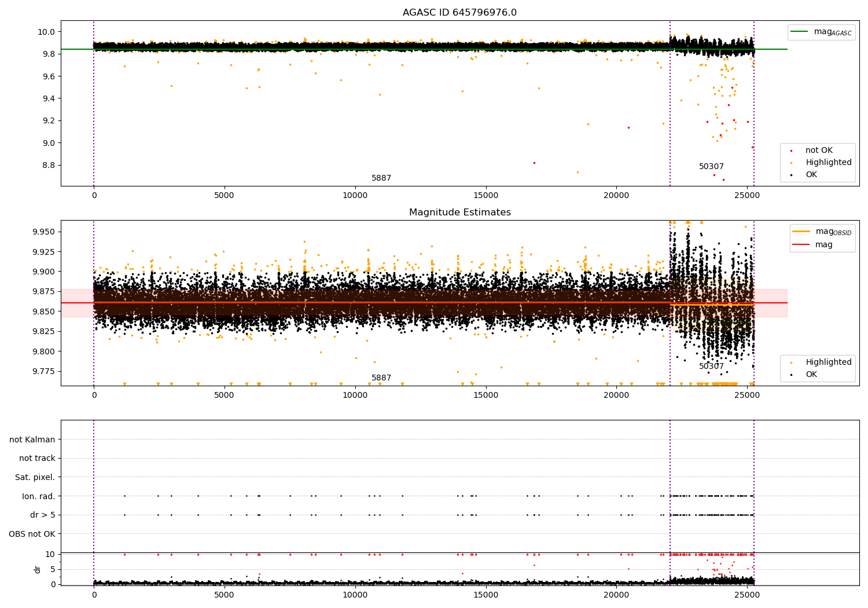
Task: Click 'dr' axis tick '10' in bottom plot
Action: 51,554
